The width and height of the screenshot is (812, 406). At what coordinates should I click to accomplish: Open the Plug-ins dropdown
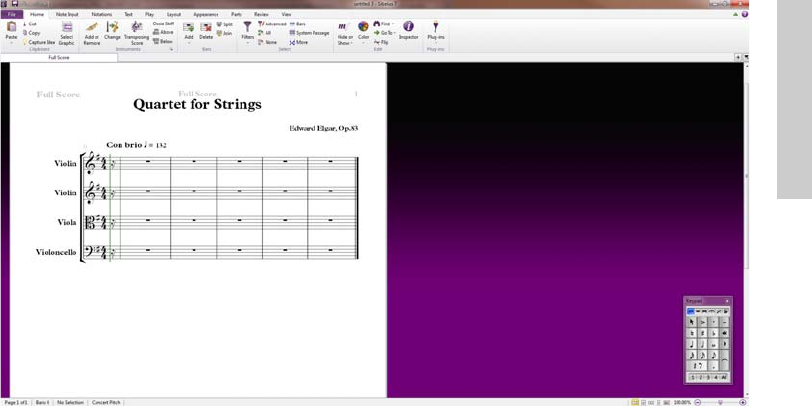[x=436, y=31]
